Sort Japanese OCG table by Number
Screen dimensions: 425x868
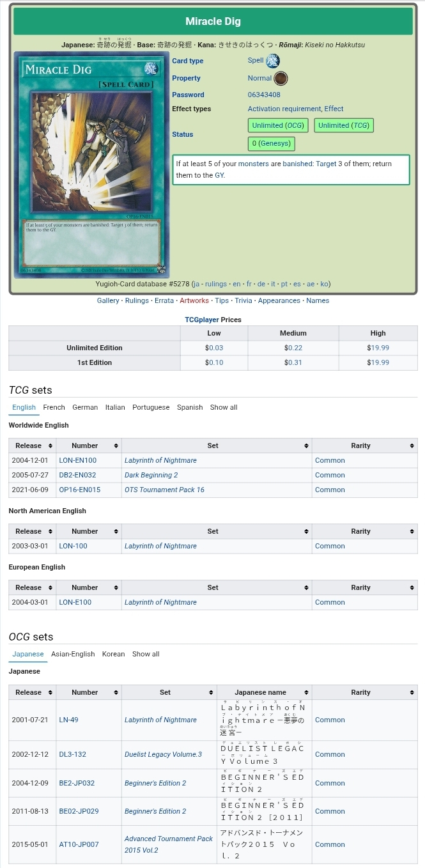(x=89, y=692)
